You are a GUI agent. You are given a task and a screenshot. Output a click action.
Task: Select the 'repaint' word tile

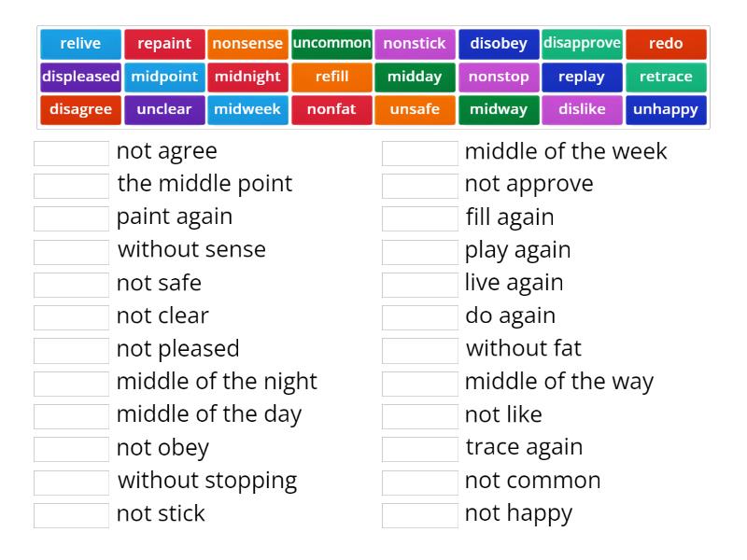pos(163,43)
